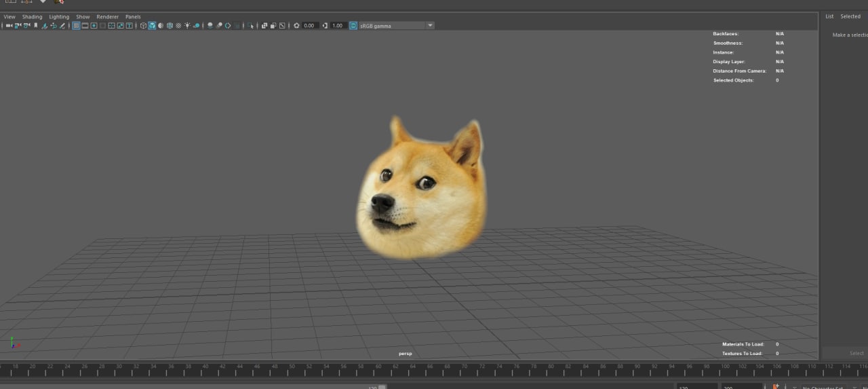Switch to Smooth Shade All cube icon
Screen dimensions: 868x389
(x=152, y=25)
